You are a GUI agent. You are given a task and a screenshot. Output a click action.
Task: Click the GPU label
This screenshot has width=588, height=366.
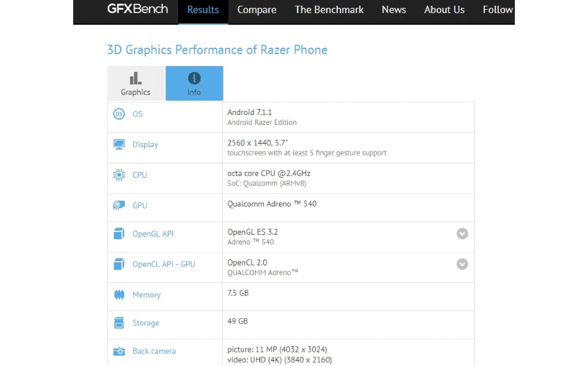click(140, 205)
